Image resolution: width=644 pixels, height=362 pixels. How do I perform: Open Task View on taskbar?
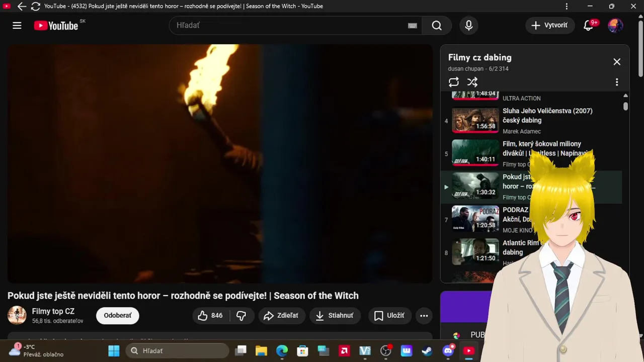[x=242, y=351]
